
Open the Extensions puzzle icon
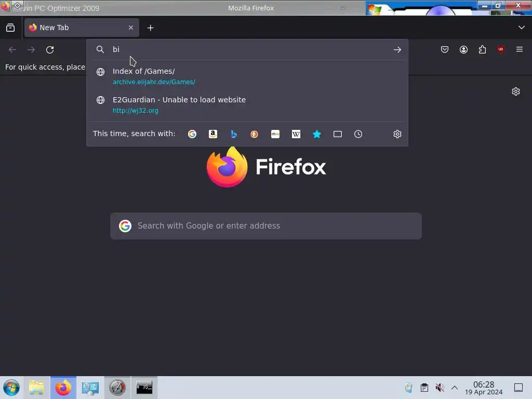[482, 49]
